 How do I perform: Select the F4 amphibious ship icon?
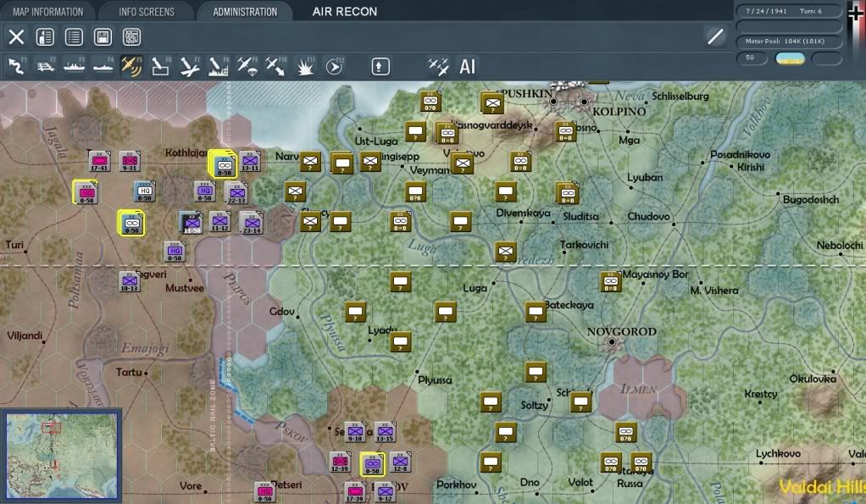(x=103, y=66)
